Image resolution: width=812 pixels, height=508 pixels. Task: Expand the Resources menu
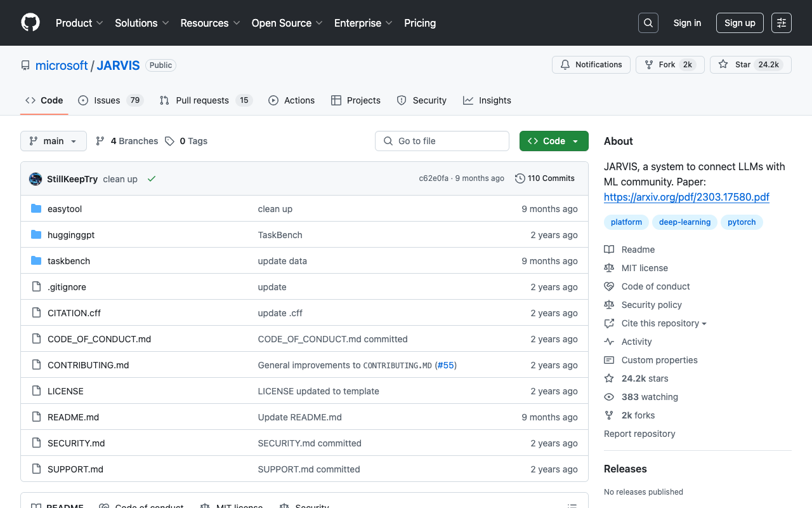coord(210,23)
